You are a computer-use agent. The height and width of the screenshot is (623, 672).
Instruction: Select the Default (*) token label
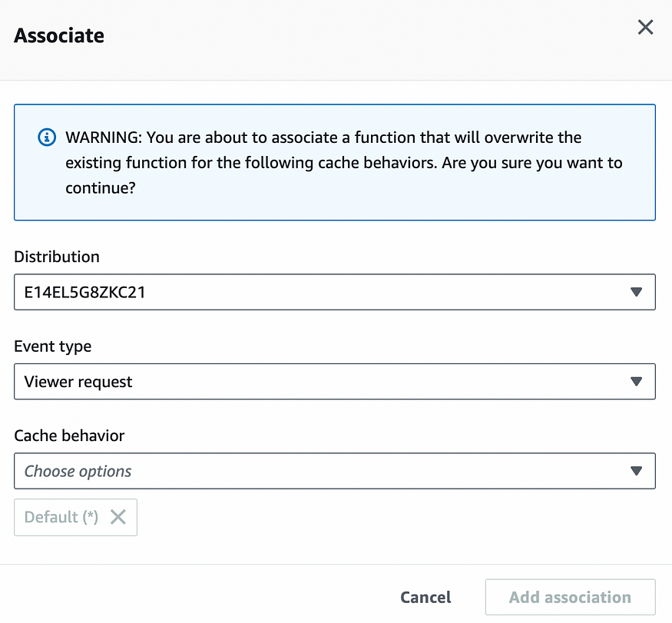pyautogui.click(x=61, y=517)
